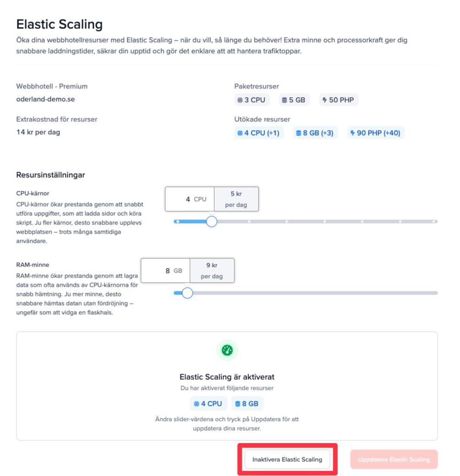Click the database icon beside 5 GB
Image resolution: width=460 pixels, height=476 pixels.
click(284, 100)
